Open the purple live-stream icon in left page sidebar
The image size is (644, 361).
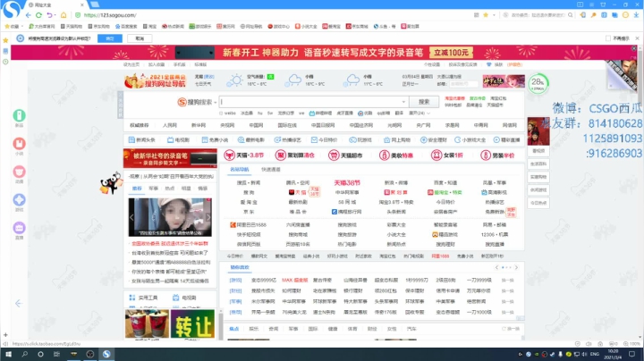(19, 228)
